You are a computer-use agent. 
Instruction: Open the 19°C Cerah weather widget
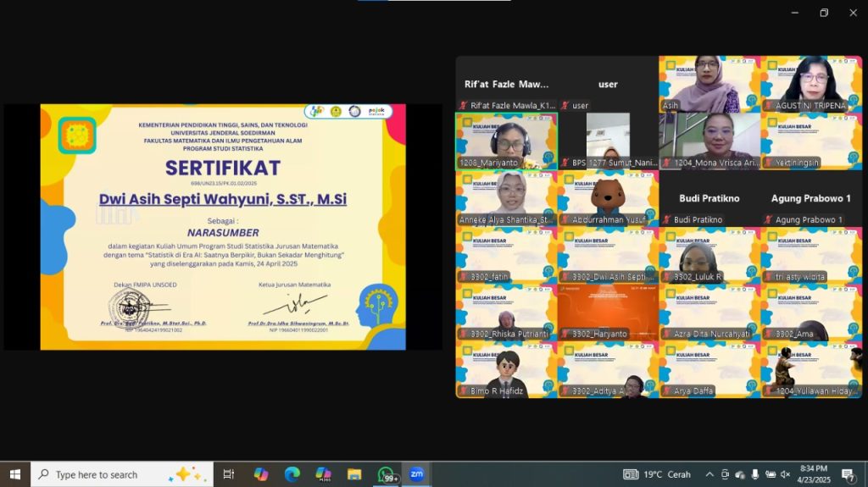point(658,474)
